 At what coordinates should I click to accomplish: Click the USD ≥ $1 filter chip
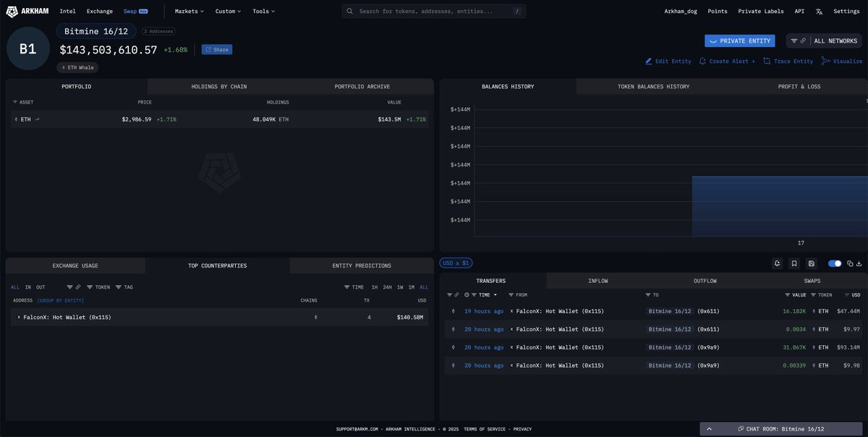(x=456, y=263)
